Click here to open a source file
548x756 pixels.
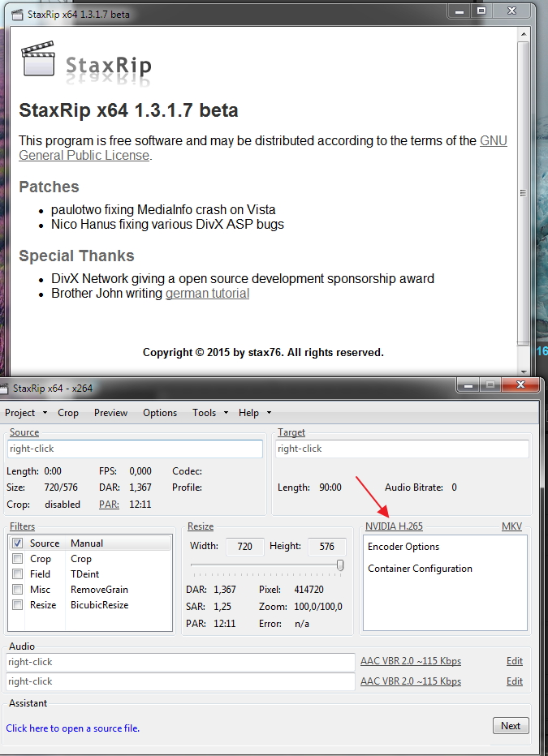point(73,728)
